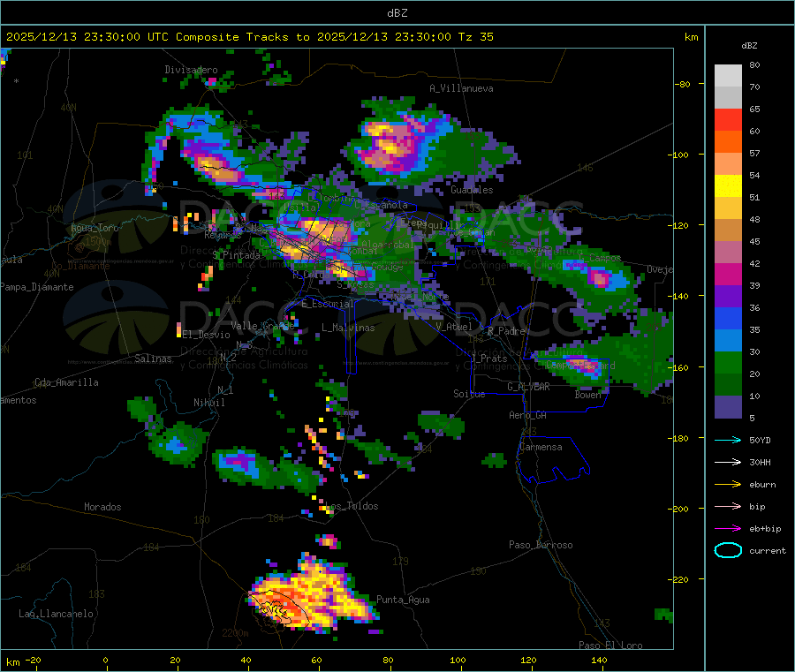Screen dimensions: 795x672
Task: Click the 'Morados' place label
Action: (102, 507)
